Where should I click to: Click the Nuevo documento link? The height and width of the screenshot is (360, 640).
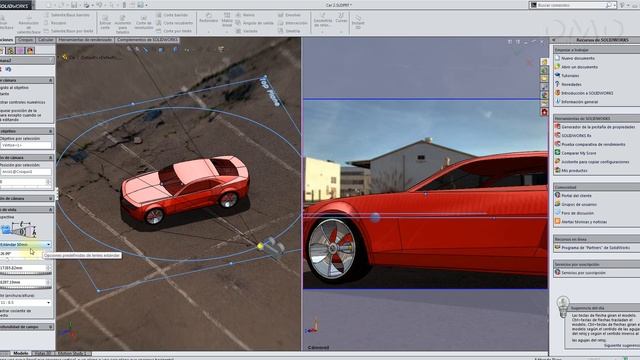[578, 58]
